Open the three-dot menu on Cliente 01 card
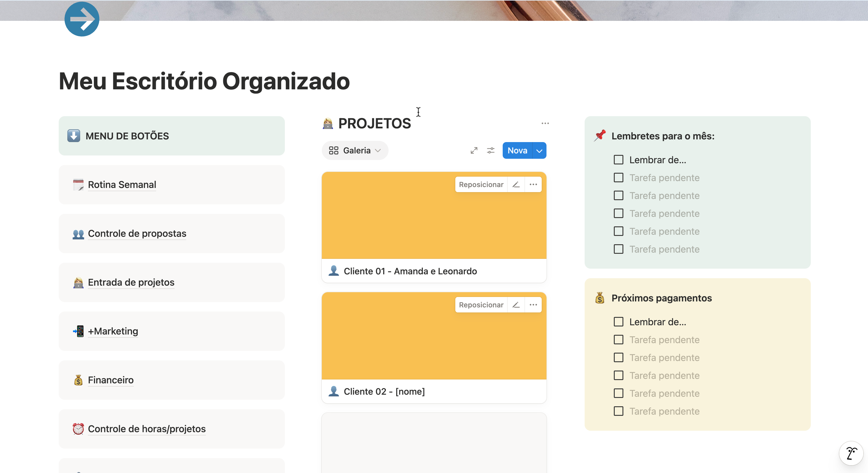This screenshot has height=473, width=868. pyautogui.click(x=533, y=185)
